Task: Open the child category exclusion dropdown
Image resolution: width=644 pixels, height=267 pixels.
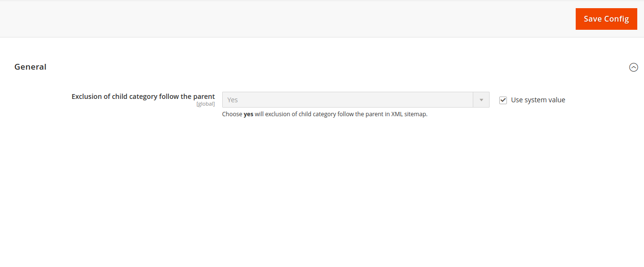Action: pyautogui.click(x=355, y=100)
